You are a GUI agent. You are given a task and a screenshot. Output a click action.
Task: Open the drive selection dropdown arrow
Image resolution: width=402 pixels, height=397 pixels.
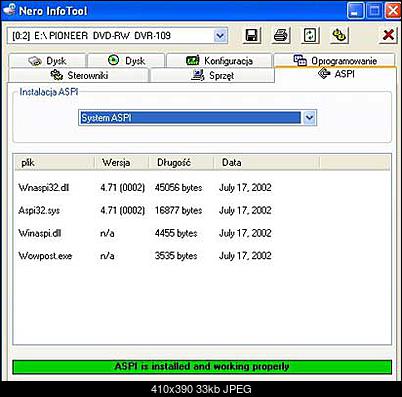[x=220, y=36]
